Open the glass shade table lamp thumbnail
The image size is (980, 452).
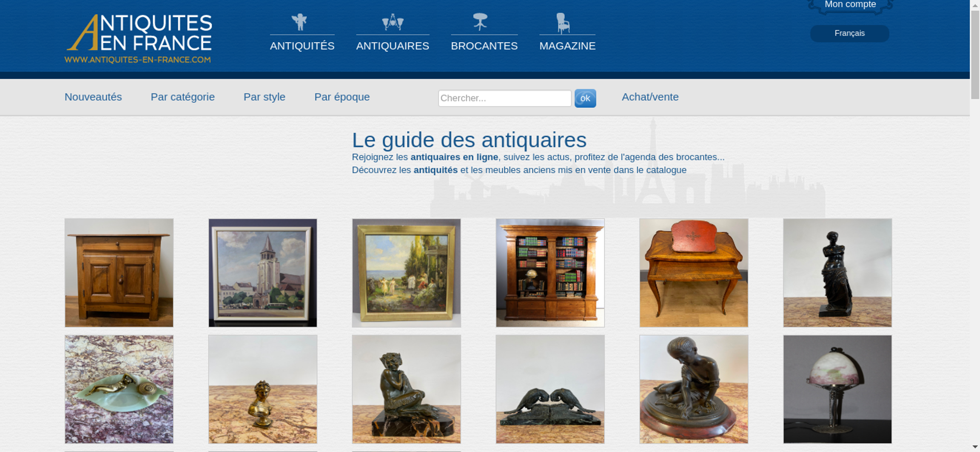click(x=837, y=389)
